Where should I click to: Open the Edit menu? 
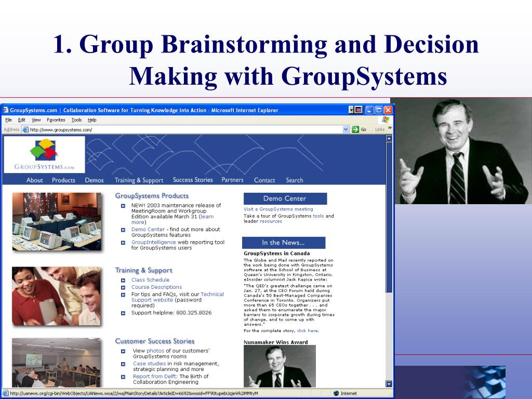(21, 120)
